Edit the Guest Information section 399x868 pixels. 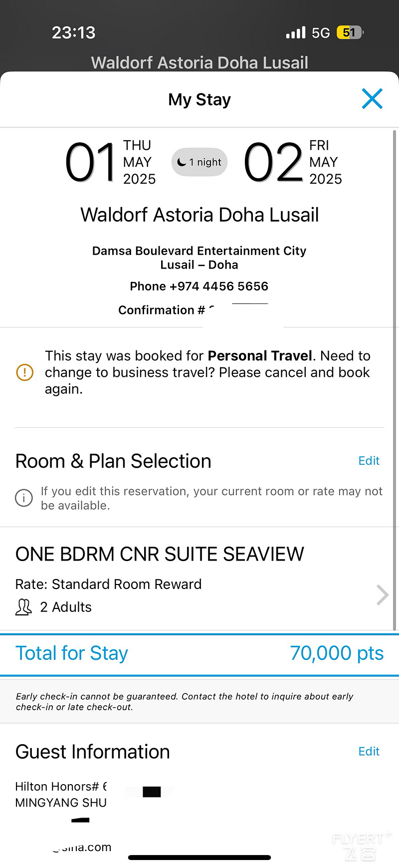coord(369,751)
